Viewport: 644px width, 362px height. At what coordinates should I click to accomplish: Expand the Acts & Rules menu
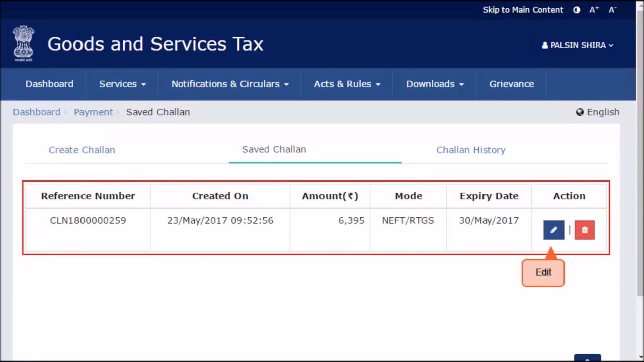click(x=347, y=84)
